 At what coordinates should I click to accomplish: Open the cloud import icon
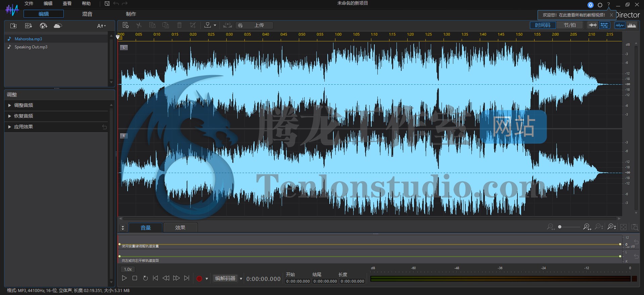58,26
